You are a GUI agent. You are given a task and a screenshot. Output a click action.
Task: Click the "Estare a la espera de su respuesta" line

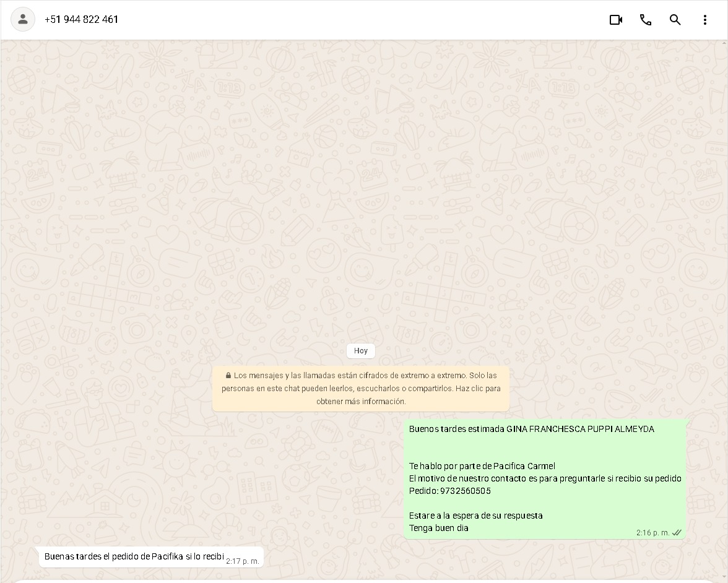[x=475, y=516]
